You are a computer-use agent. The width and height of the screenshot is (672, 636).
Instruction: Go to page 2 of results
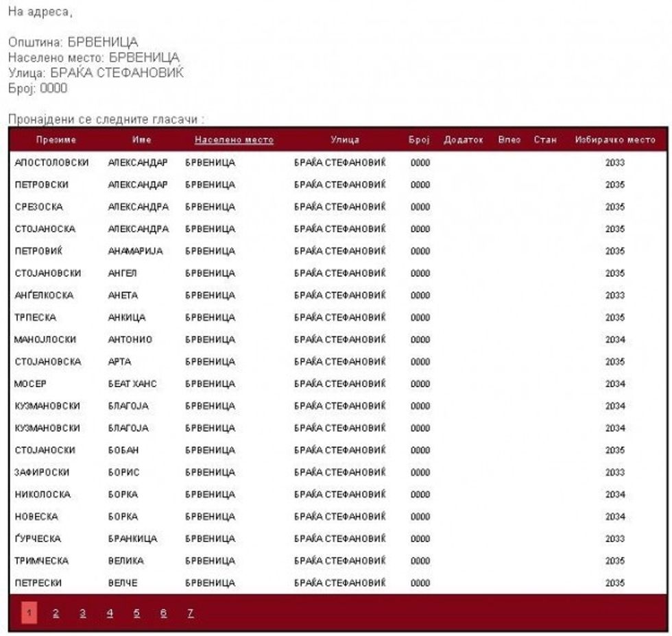[x=56, y=612]
